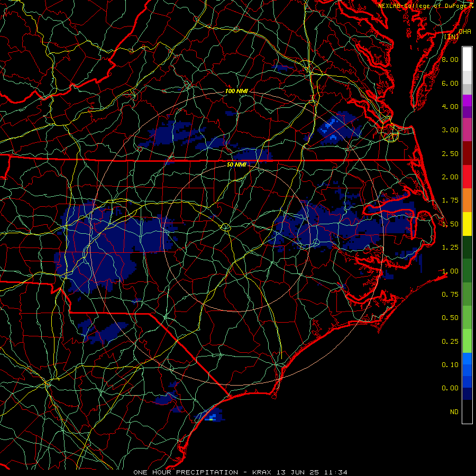Click the '0.00' legend label
The image size is (476, 476).
(450, 388)
